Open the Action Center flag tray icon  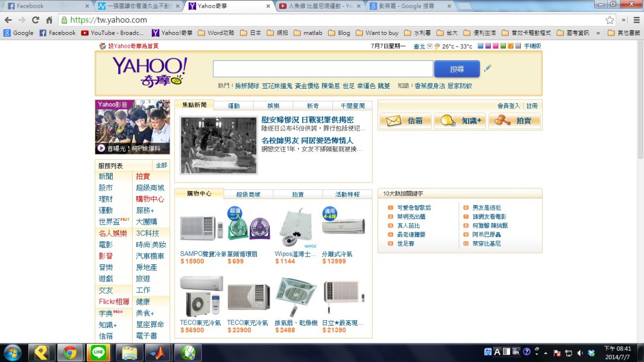(557, 353)
